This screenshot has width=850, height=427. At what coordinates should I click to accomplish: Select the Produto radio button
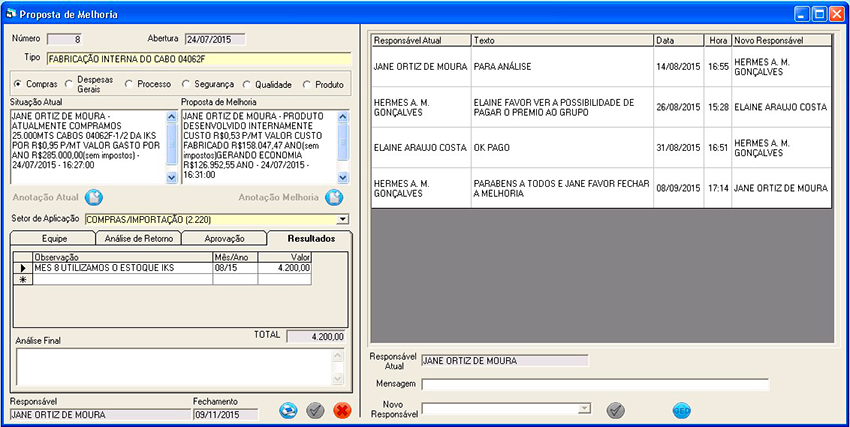point(307,85)
